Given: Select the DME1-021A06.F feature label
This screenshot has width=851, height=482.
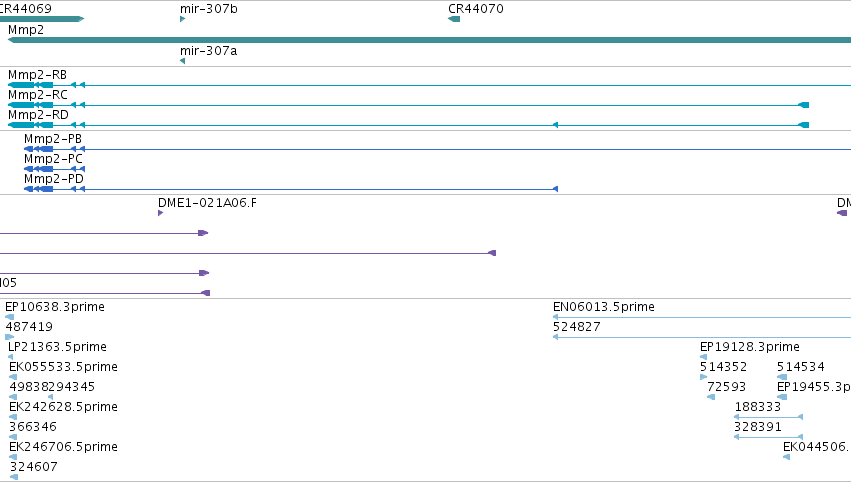Looking at the screenshot, I should coord(207,202).
